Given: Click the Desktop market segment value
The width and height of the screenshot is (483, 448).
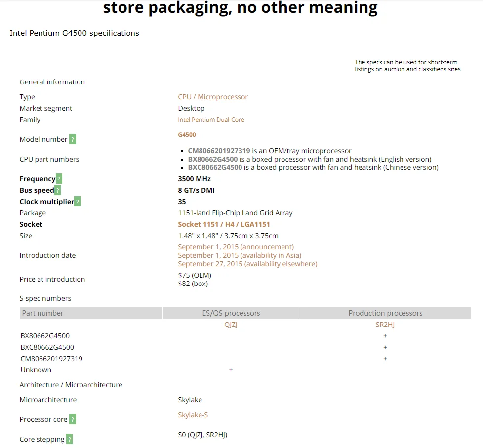Looking at the screenshot, I should (x=191, y=108).
